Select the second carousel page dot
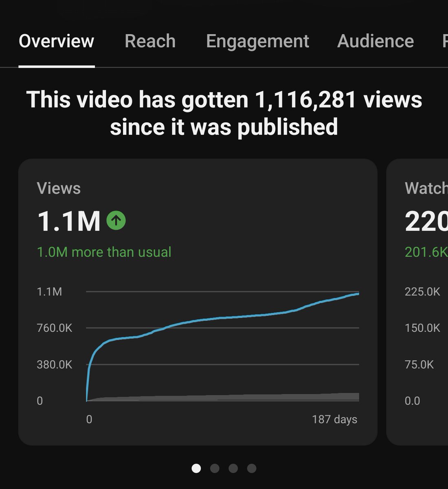This screenshot has width=448, height=489. point(215,468)
